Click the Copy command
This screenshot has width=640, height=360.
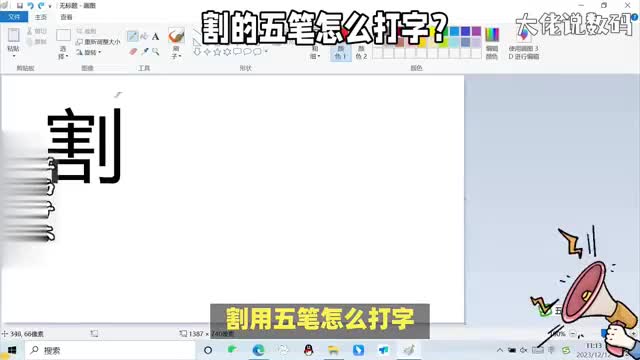coord(36,42)
